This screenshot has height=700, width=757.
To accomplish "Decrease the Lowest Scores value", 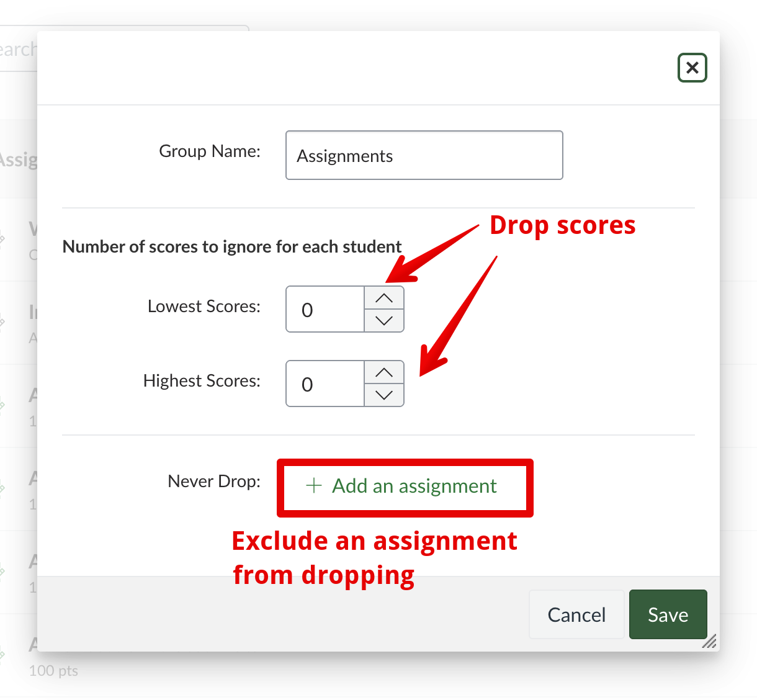I will point(384,321).
